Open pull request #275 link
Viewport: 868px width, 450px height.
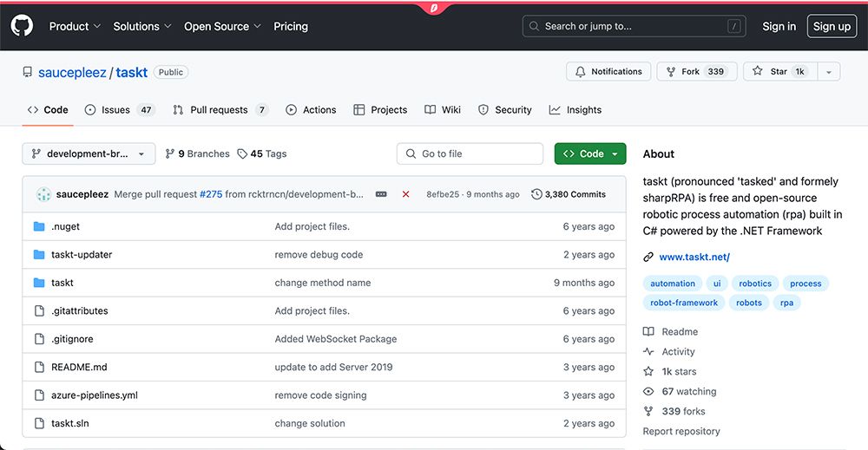click(211, 194)
